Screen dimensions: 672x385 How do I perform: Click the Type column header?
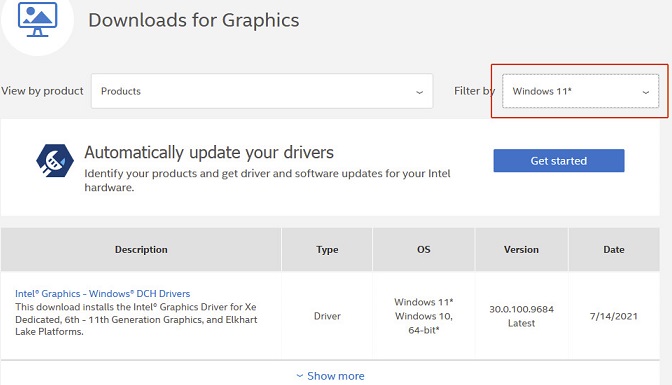coord(327,250)
